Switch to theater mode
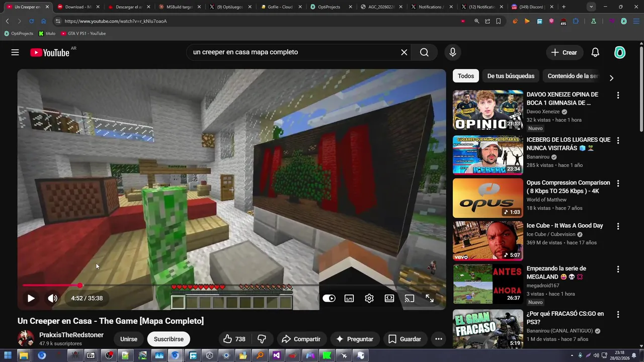Viewport: 644px width, 362px height. [389, 298]
